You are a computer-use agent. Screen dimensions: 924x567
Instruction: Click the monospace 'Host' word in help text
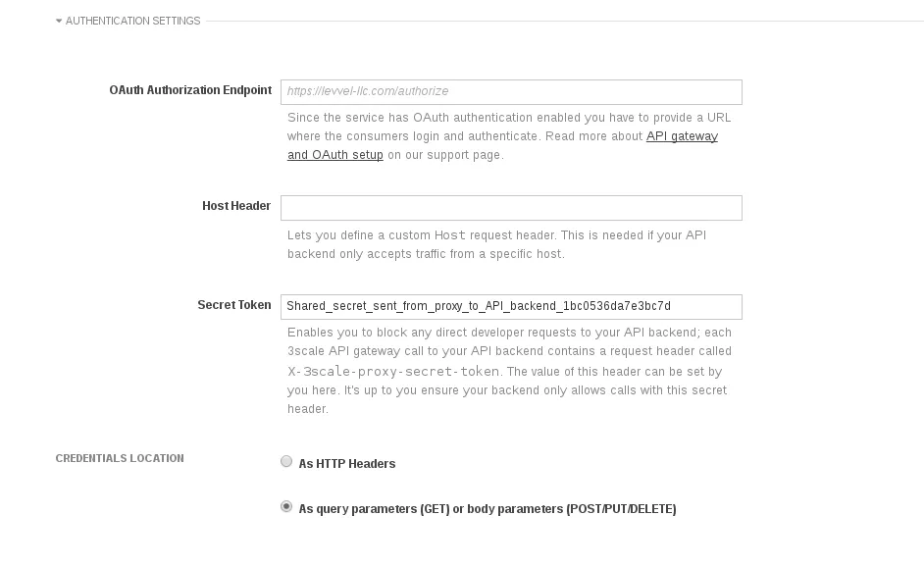[449, 235]
